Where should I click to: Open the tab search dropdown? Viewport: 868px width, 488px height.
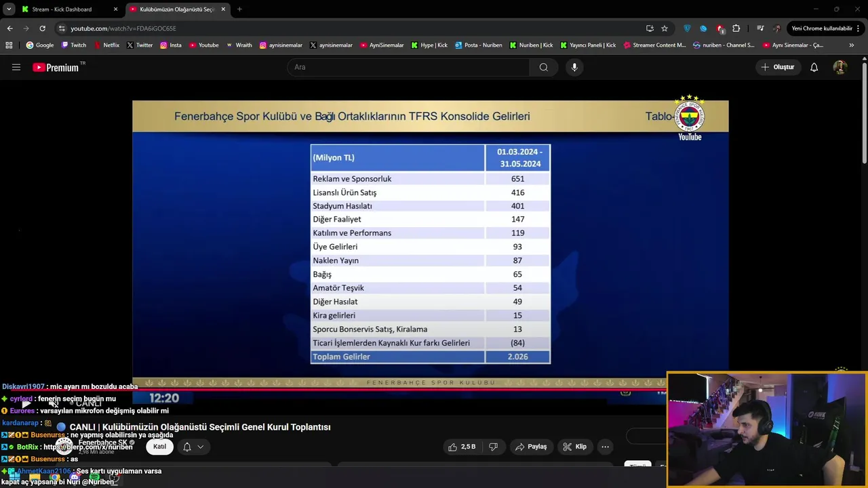9,9
